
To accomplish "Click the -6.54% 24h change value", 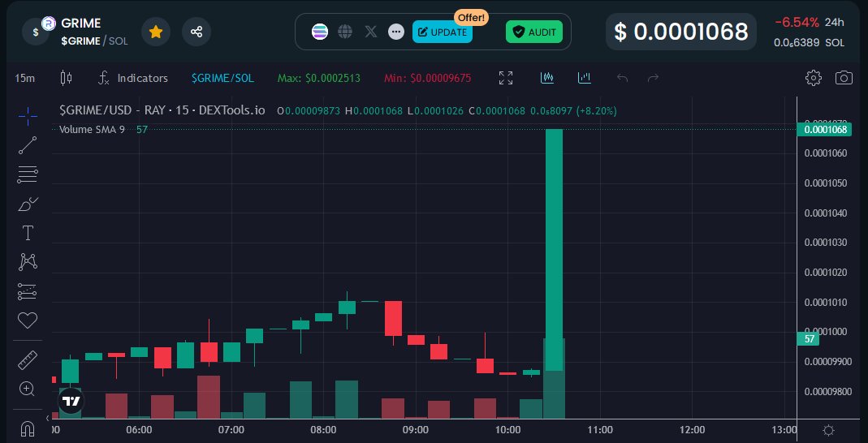I will coord(797,23).
